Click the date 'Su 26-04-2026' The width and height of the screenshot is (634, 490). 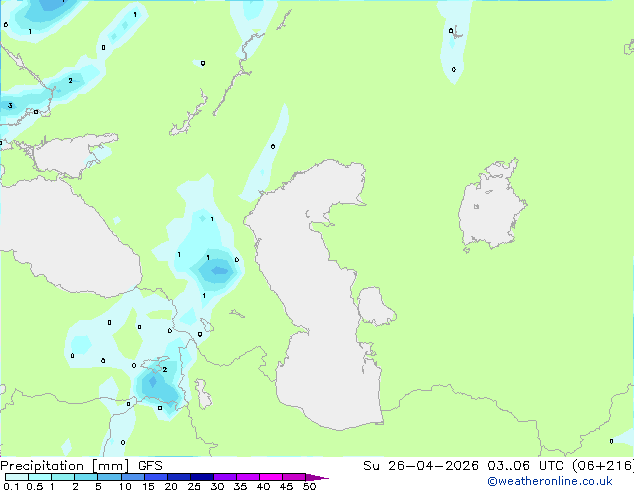click(x=421, y=466)
